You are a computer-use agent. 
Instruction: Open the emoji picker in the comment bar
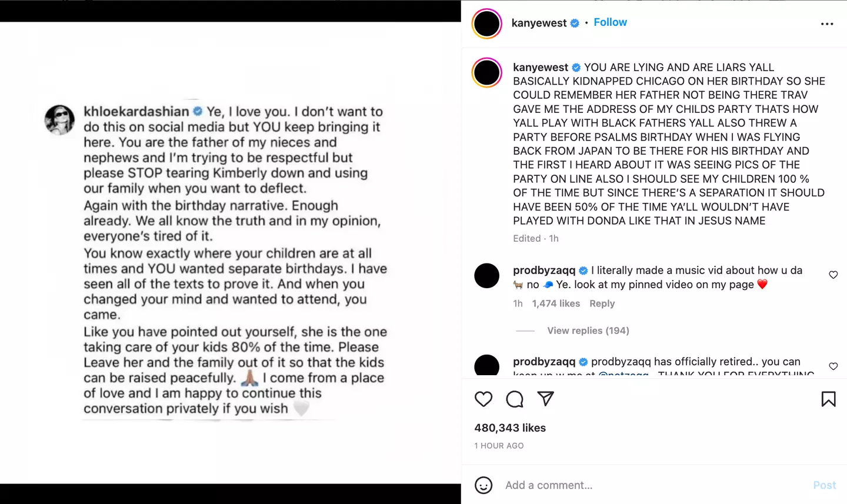(483, 485)
